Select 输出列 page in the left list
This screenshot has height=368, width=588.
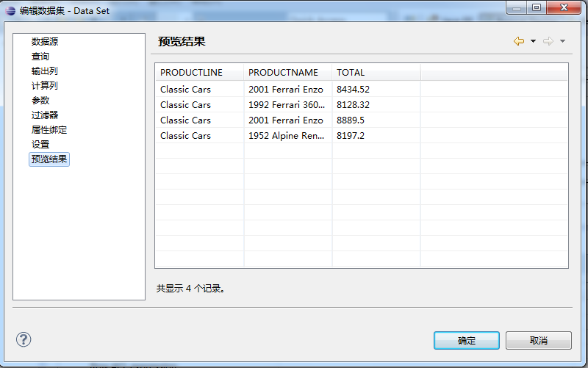click(44, 71)
